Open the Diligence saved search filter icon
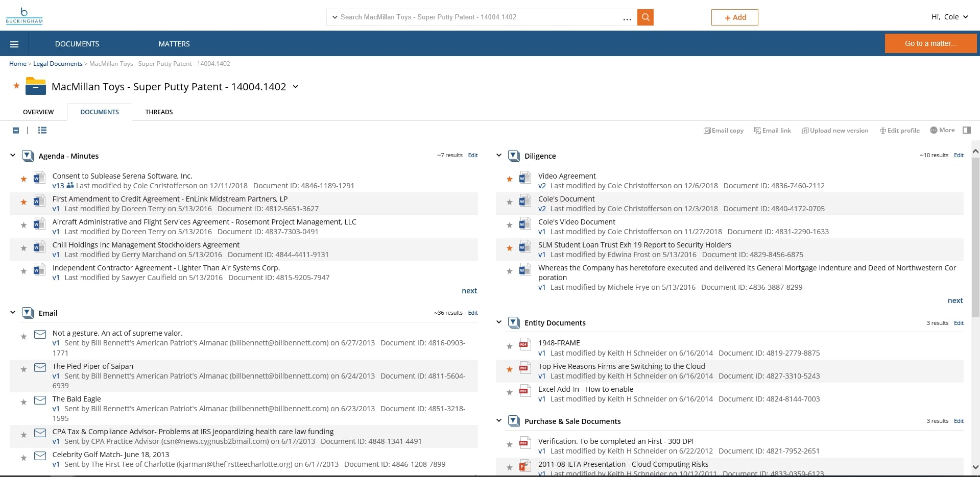Image resolution: width=980 pixels, height=477 pixels. 514,155
